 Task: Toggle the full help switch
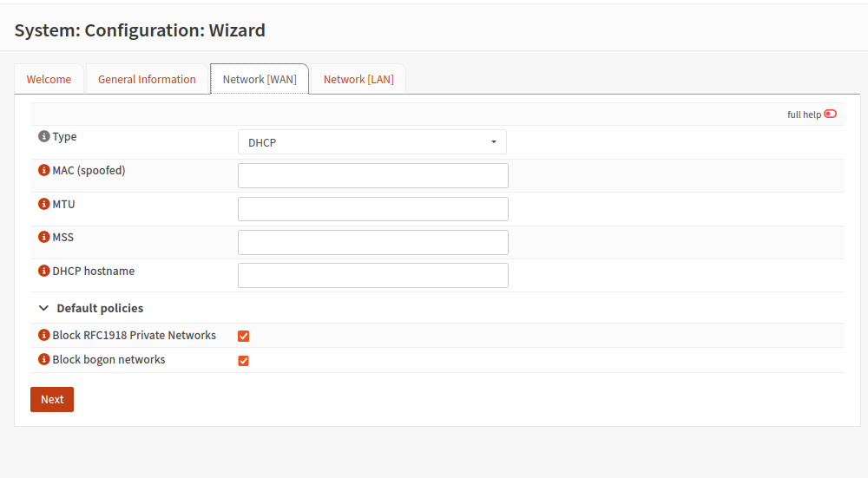pyautogui.click(x=830, y=115)
